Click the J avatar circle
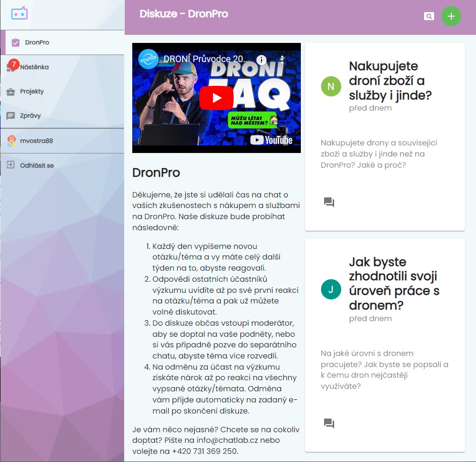 [331, 289]
